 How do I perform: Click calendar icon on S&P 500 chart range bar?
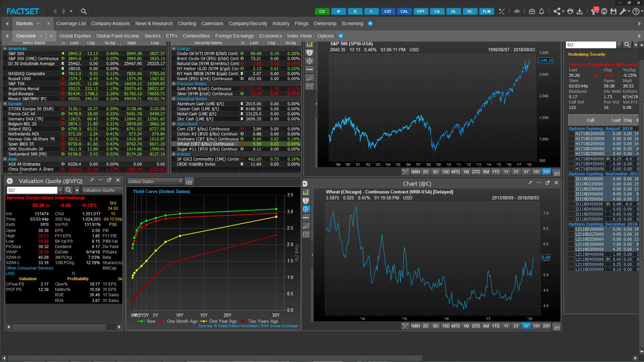557,173
